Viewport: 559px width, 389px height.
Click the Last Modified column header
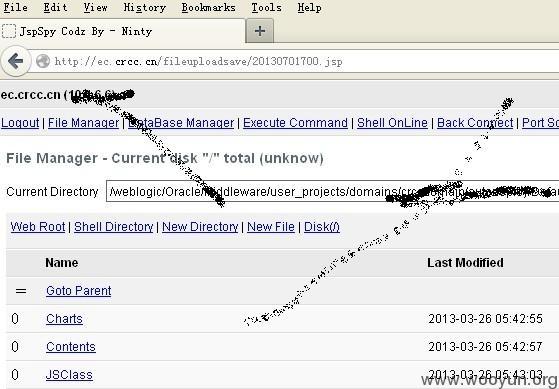465,263
